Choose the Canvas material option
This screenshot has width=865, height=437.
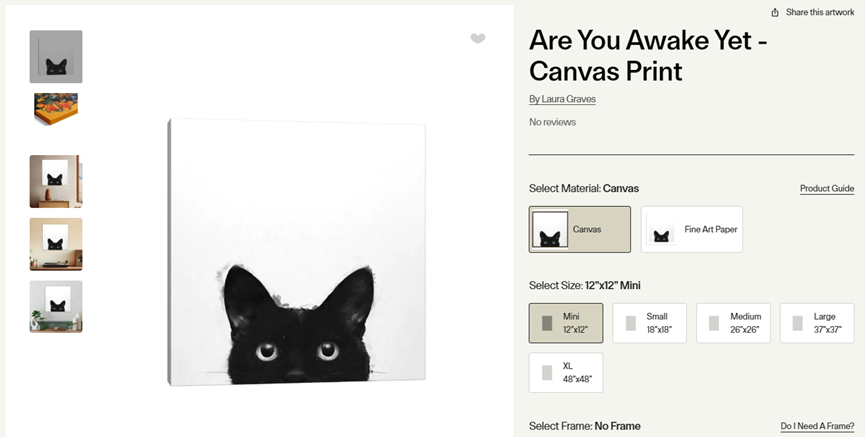tap(580, 229)
